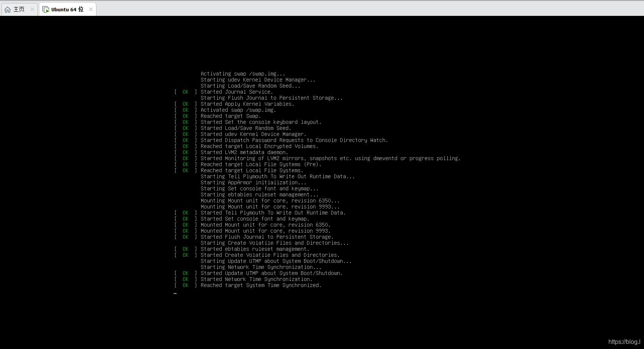This screenshot has width=644, height=349.
Task: Click 'Starting Load/Save Random Seed...' line
Action: [x=250, y=86]
